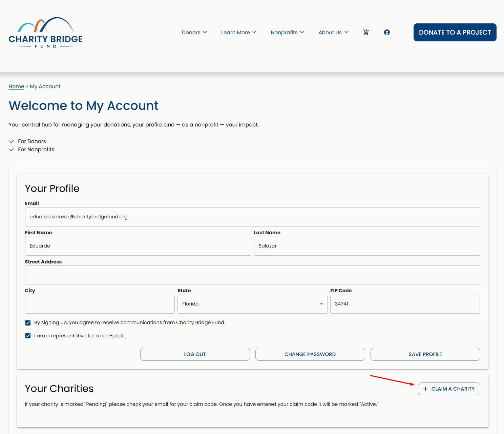
Task: Click the Log Out button
Action: point(195,354)
